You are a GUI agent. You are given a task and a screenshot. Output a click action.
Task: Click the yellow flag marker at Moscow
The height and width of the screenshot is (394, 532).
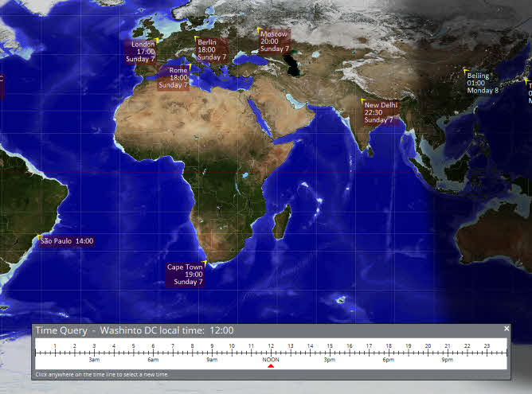(x=259, y=29)
